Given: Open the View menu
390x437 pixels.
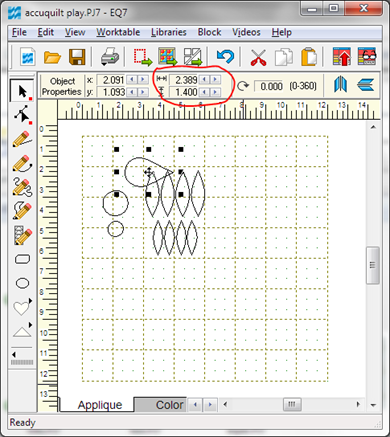Looking at the screenshot, I should [x=75, y=32].
